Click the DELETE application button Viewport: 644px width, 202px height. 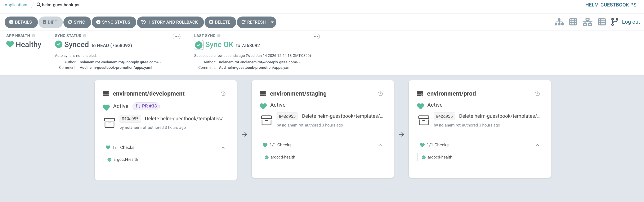pyautogui.click(x=220, y=22)
